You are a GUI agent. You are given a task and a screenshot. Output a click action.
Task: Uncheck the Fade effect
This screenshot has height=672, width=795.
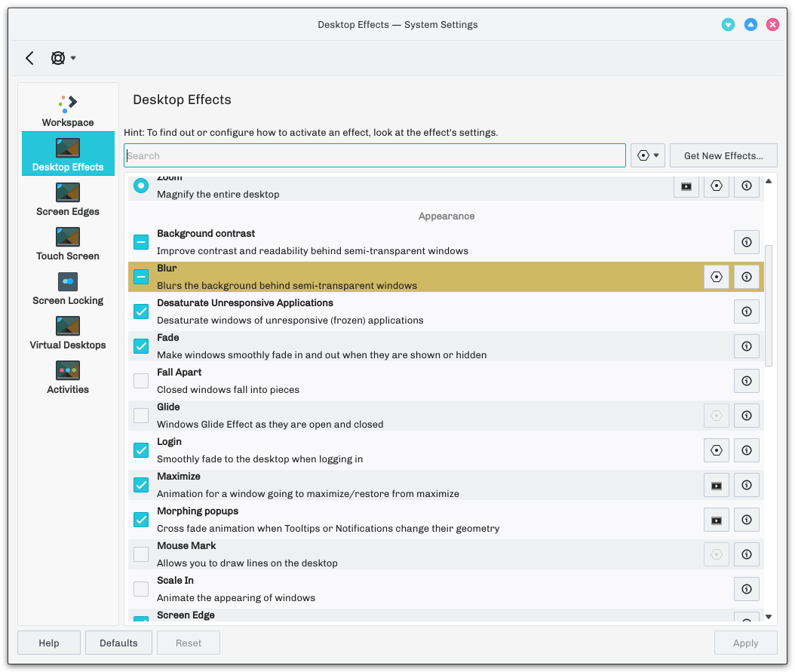(141, 346)
